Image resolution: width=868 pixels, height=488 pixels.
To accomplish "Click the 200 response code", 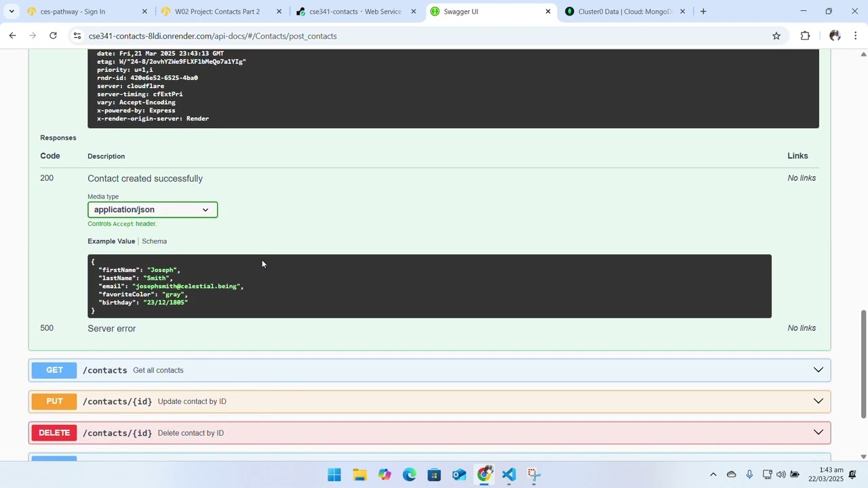I will [x=47, y=178].
